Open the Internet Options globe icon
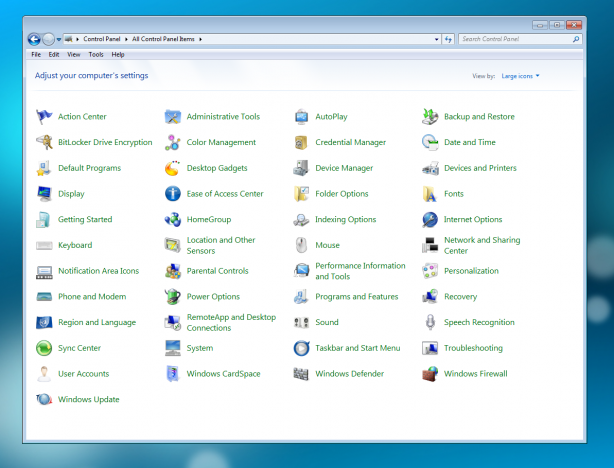Viewport: 614px width, 468px height. (430, 219)
